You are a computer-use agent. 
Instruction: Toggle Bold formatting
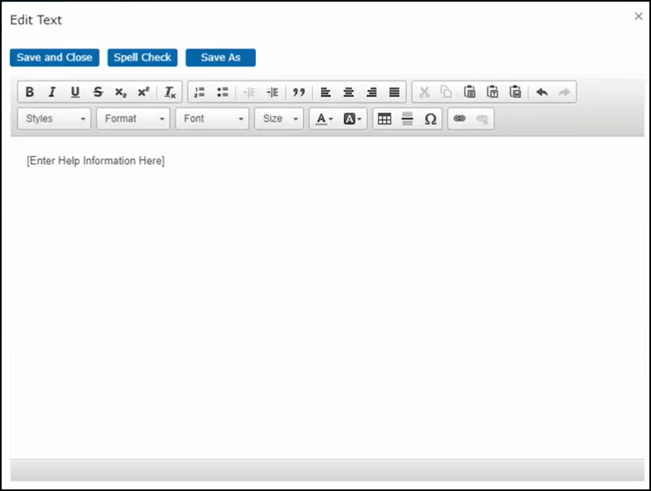click(x=30, y=92)
